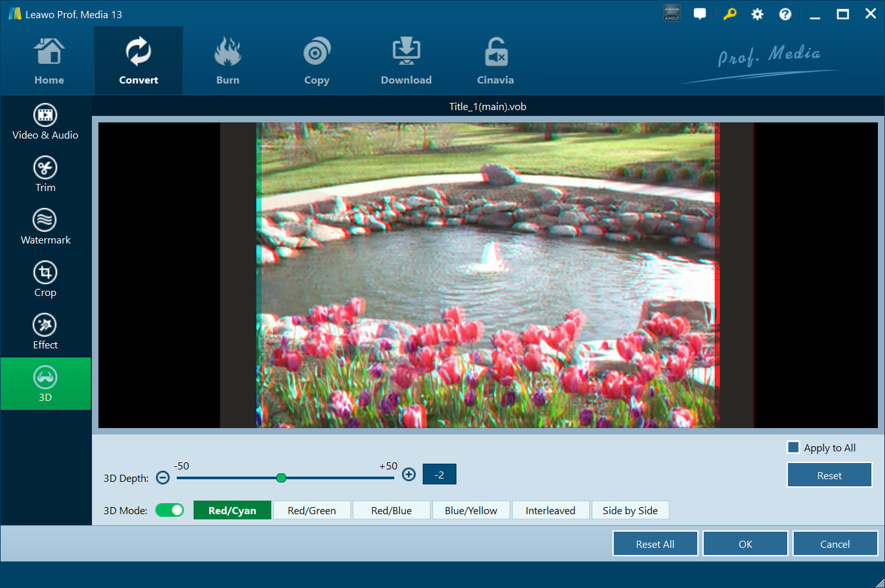Click the key registration icon
The height and width of the screenshot is (588, 885).
coord(730,14)
